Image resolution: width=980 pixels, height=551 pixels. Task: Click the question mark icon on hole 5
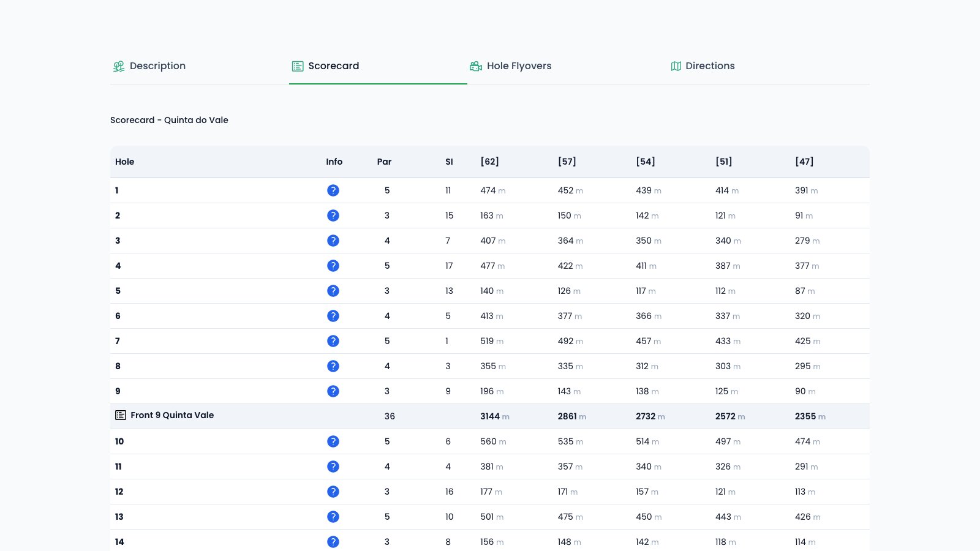tap(333, 291)
